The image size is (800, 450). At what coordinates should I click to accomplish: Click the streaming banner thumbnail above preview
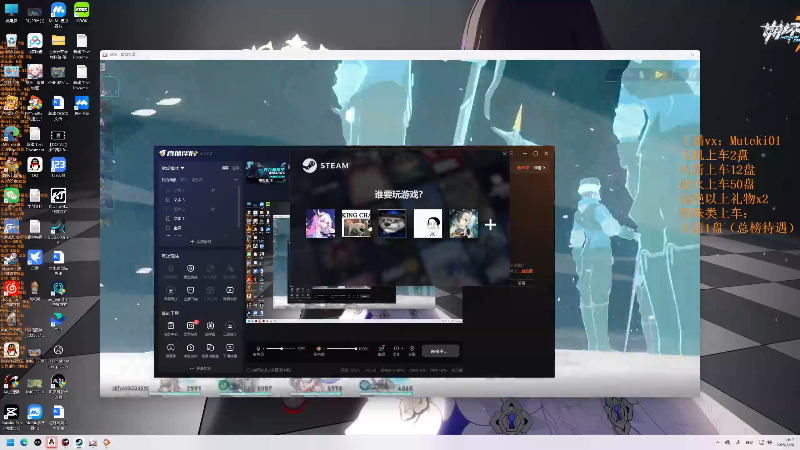266,172
